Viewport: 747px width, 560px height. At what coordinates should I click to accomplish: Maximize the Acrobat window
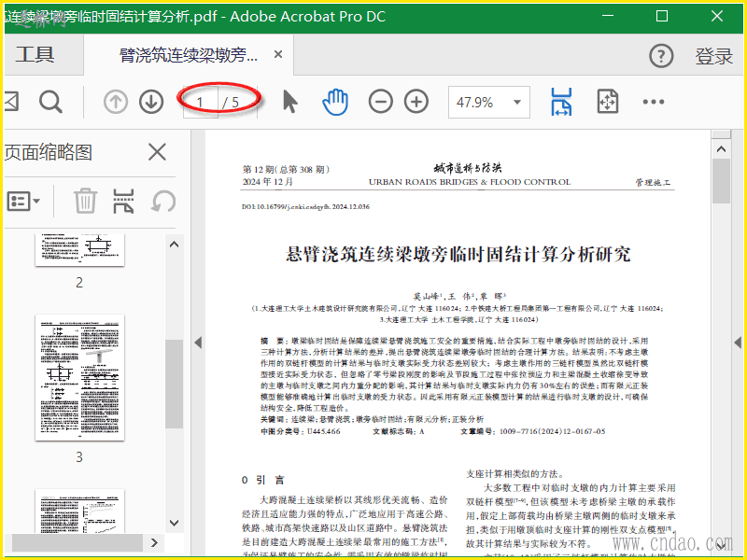[x=662, y=16]
